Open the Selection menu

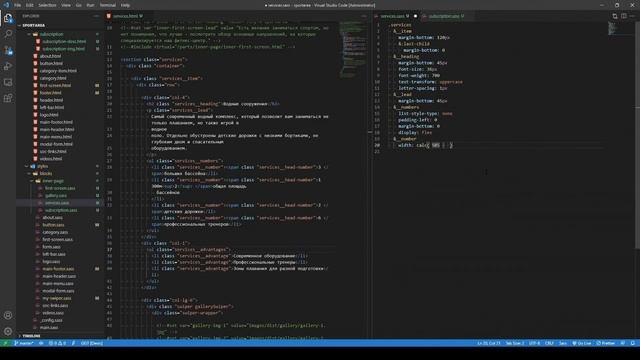point(47,5)
